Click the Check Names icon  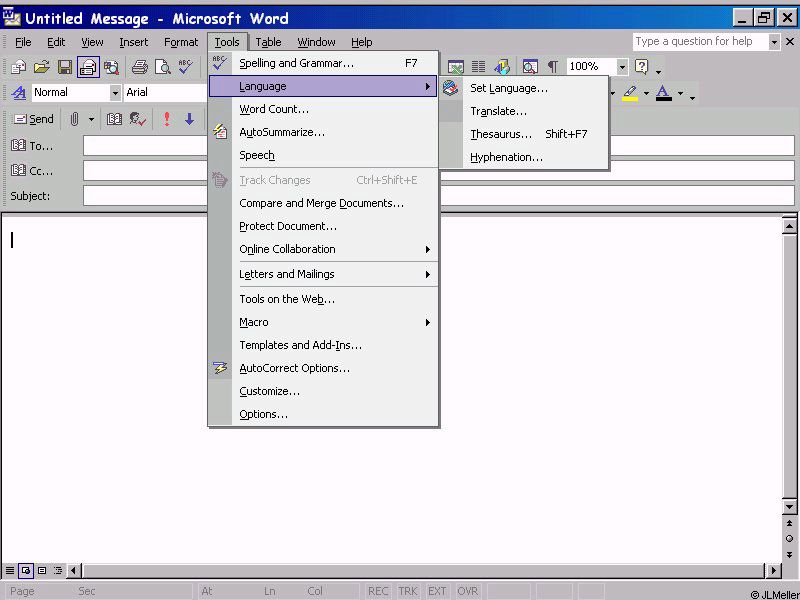coord(138,119)
